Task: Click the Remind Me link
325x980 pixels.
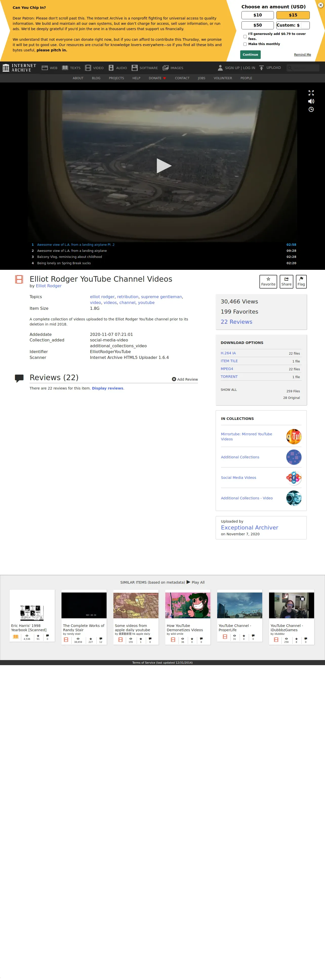Action: [x=302, y=55]
